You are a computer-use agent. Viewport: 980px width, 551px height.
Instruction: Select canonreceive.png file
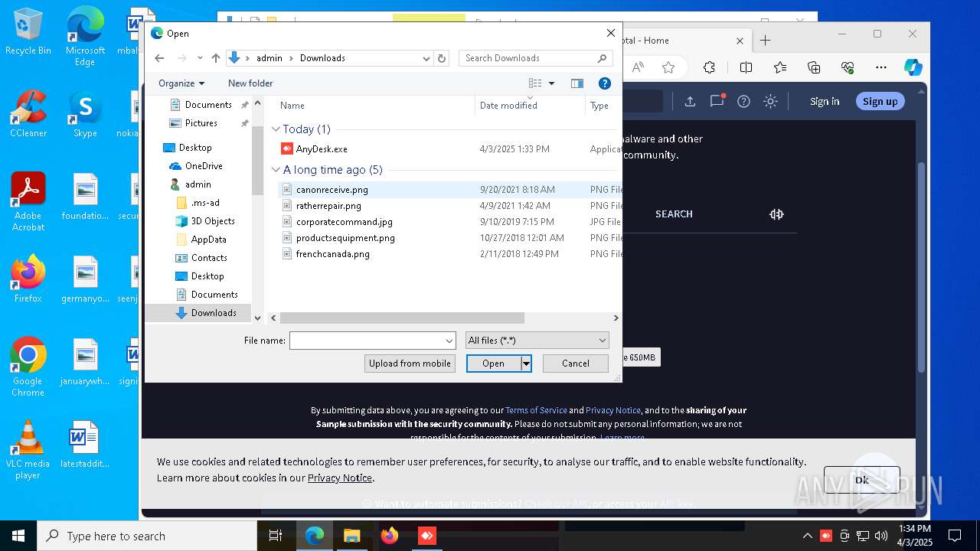pyautogui.click(x=332, y=190)
